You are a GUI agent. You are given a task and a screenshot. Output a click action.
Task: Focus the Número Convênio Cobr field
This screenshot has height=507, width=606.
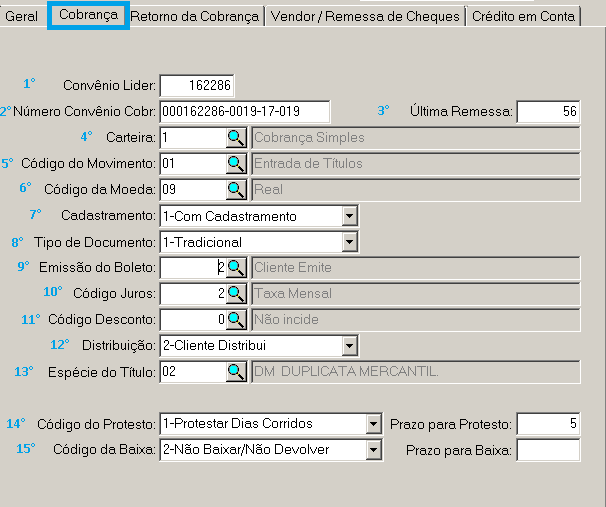(x=243, y=111)
